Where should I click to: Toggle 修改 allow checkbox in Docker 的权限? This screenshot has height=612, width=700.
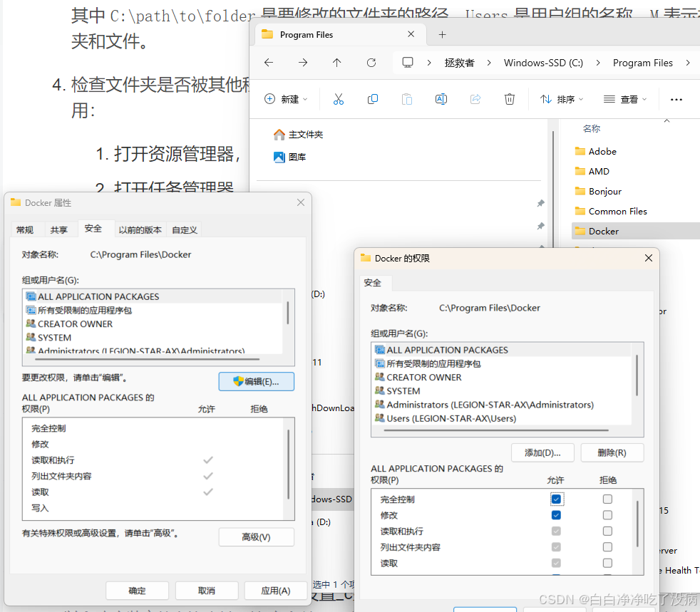[x=556, y=515]
